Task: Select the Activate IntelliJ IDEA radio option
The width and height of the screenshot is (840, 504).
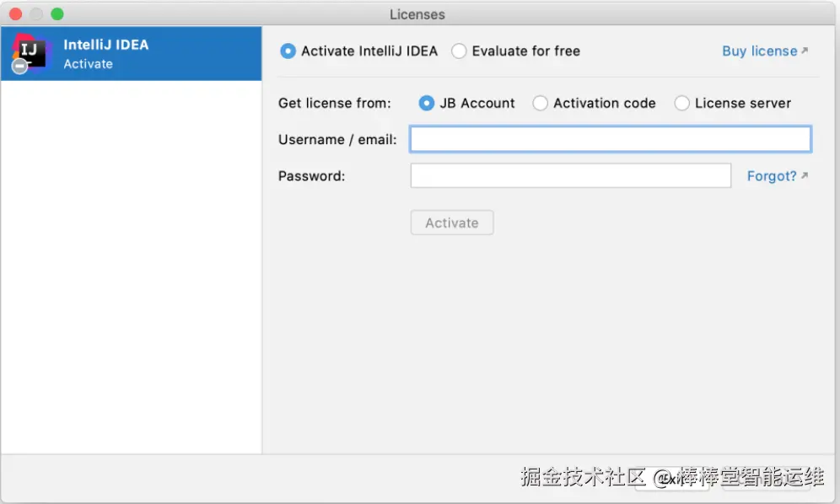Action: (x=288, y=51)
